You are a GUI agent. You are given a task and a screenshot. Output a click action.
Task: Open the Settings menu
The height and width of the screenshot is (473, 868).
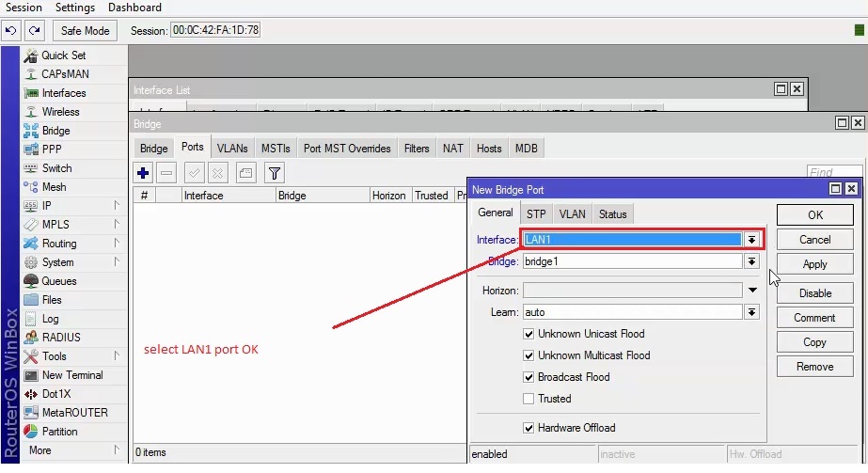75,8
